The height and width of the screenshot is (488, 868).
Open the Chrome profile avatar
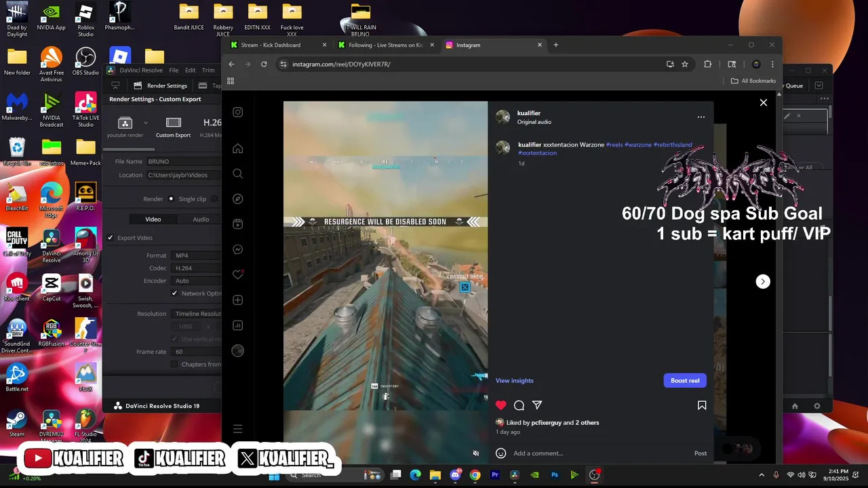756,64
